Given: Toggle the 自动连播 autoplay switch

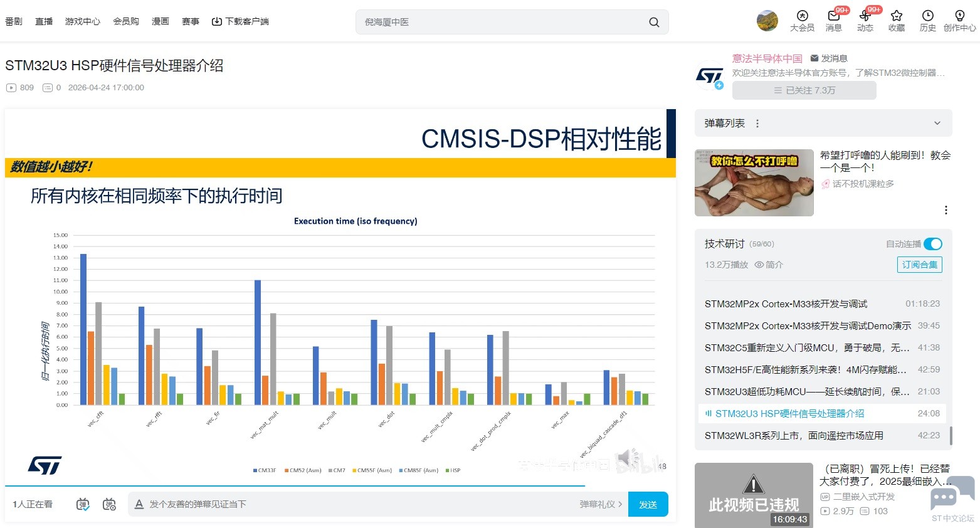Looking at the screenshot, I should click(933, 244).
